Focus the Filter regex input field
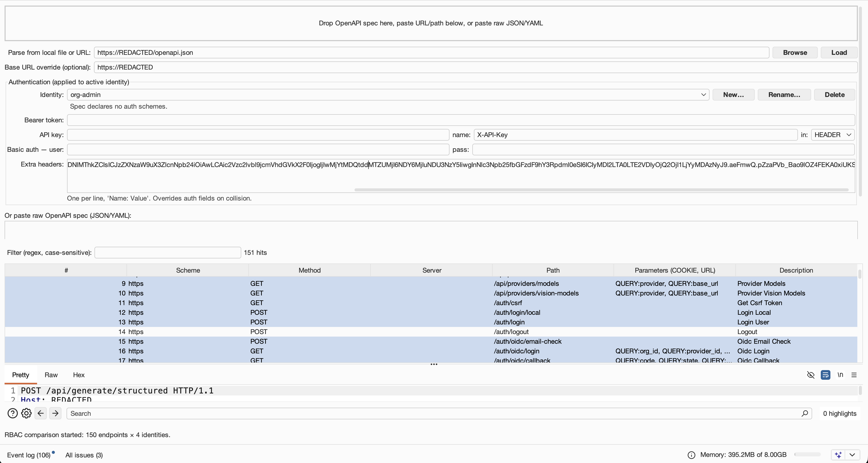This screenshot has height=463, width=868. [x=167, y=253]
